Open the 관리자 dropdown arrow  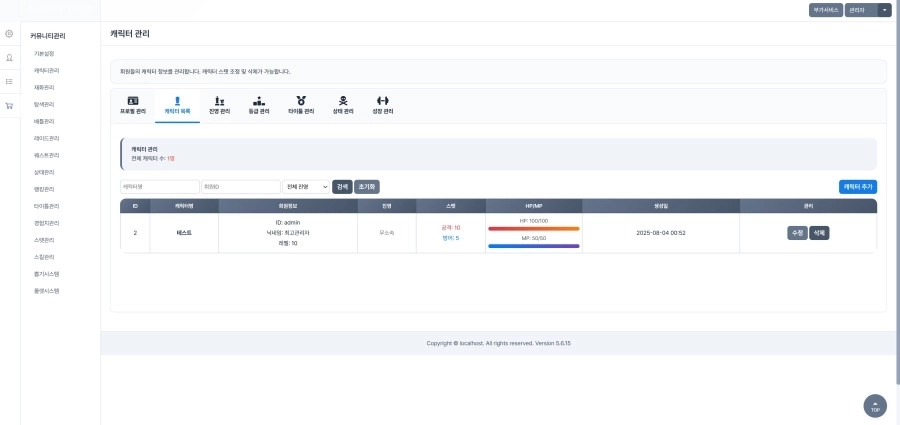(884, 10)
